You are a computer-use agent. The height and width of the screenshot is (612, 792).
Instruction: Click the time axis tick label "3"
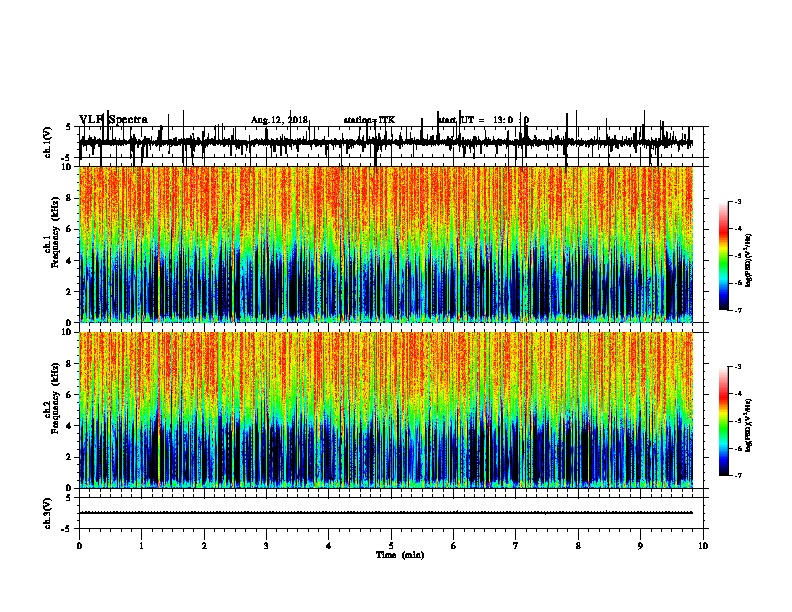[266, 546]
